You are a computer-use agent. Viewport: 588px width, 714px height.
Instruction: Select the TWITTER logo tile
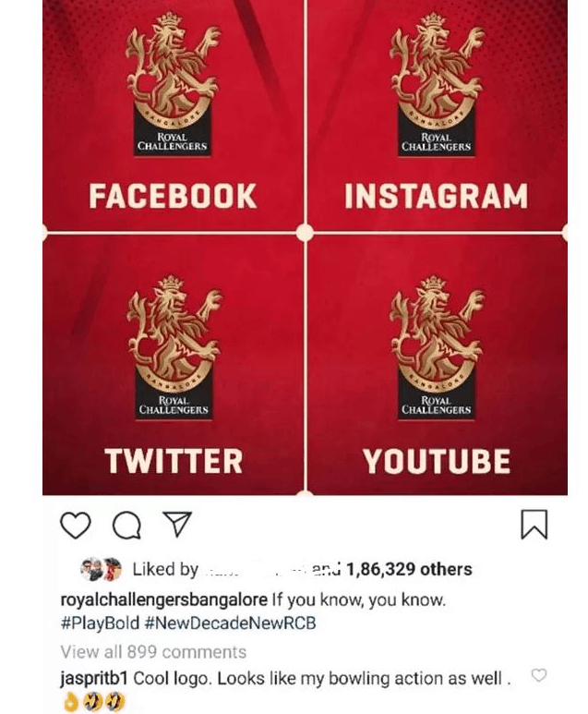tap(173, 364)
